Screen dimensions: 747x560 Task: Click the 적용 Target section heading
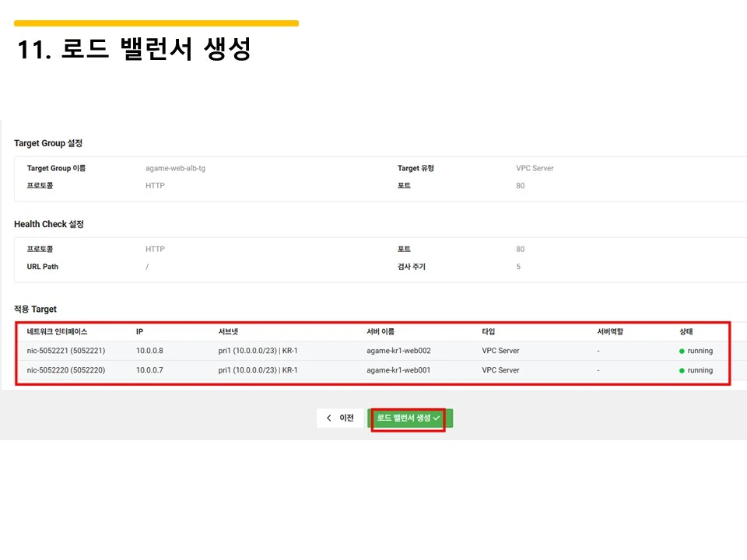point(34,308)
